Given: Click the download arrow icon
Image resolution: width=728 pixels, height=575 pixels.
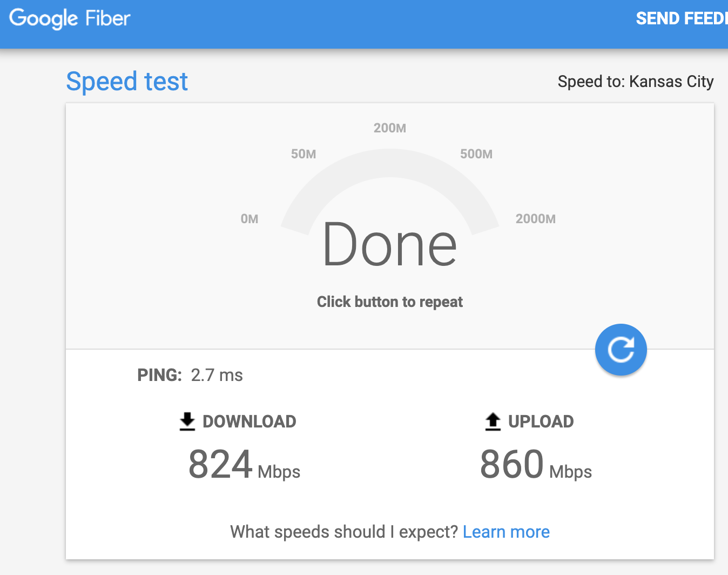Looking at the screenshot, I should coord(187,422).
